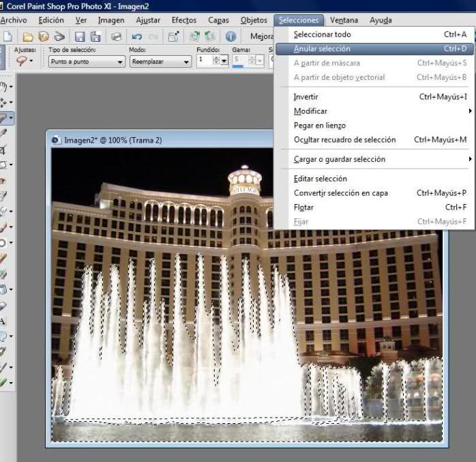Click the Fundido spinner arrows

(x=216, y=61)
